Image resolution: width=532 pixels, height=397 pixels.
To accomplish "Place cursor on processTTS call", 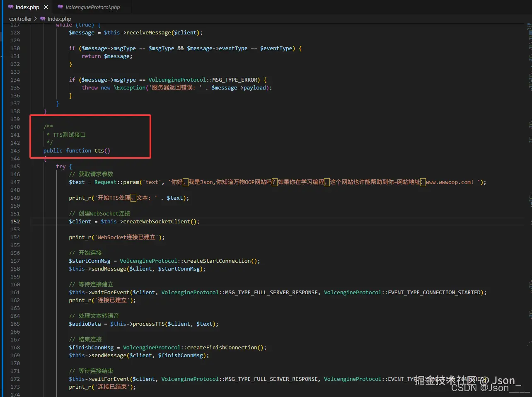I will coord(148,324).
